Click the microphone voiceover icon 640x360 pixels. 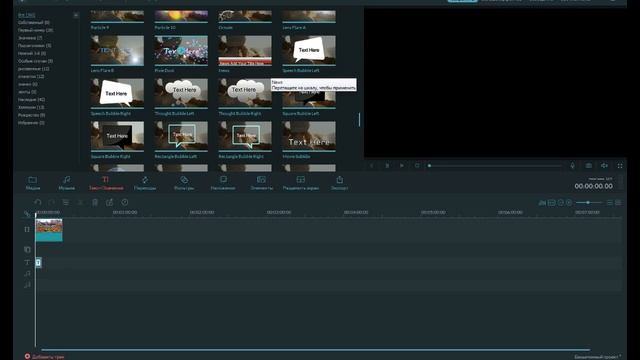572,166
